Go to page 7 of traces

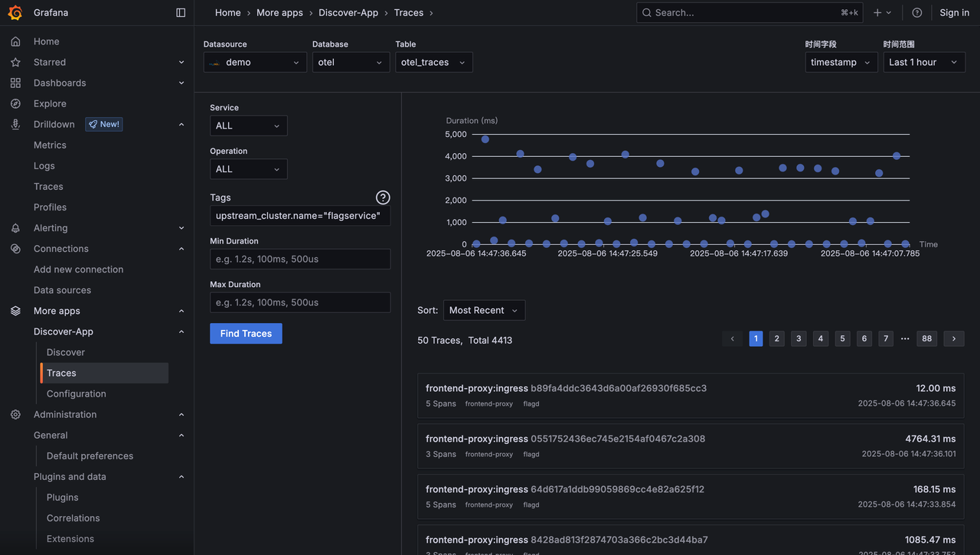pos(886,338)
